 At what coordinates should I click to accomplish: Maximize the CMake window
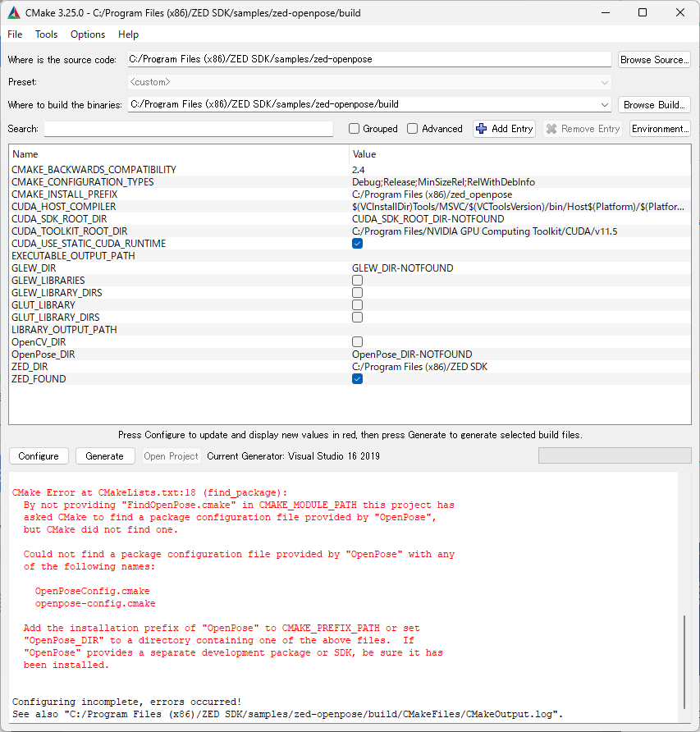[643, 12]
